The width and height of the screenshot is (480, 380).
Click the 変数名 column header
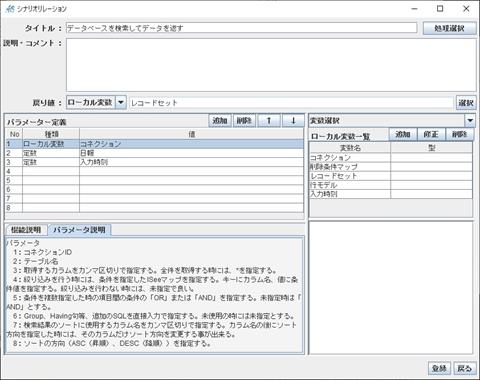350,148
